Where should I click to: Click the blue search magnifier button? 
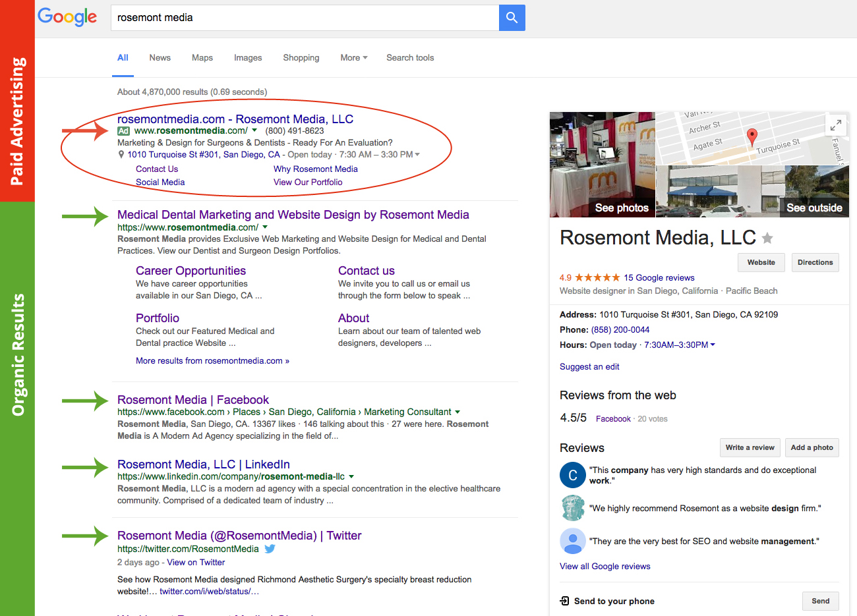[x=512, y=18]
